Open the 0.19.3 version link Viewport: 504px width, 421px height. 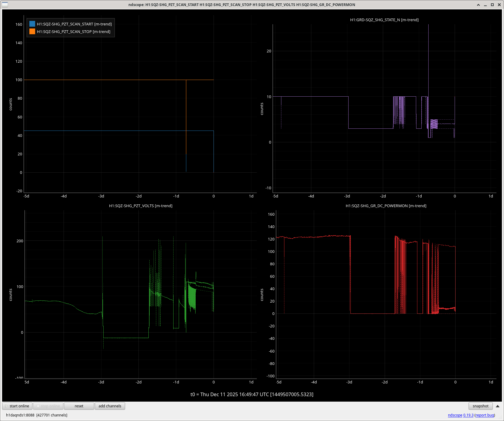coord(468,415)
